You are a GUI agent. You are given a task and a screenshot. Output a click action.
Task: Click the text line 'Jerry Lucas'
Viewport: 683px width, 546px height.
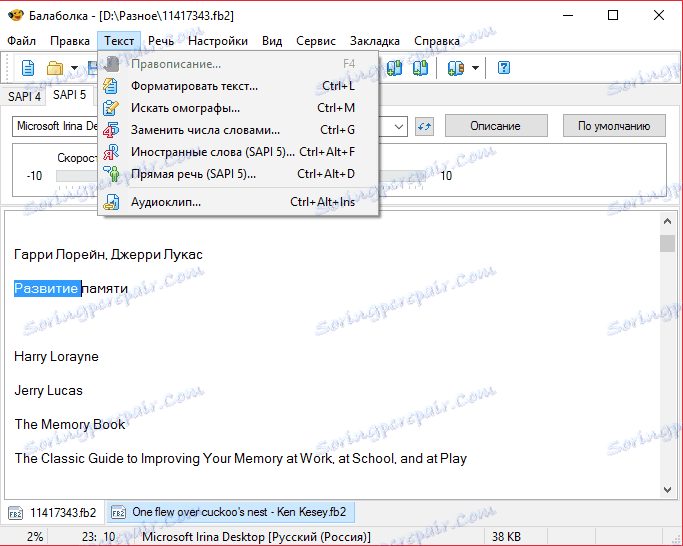pyautogui.click(x=48, y=390)
